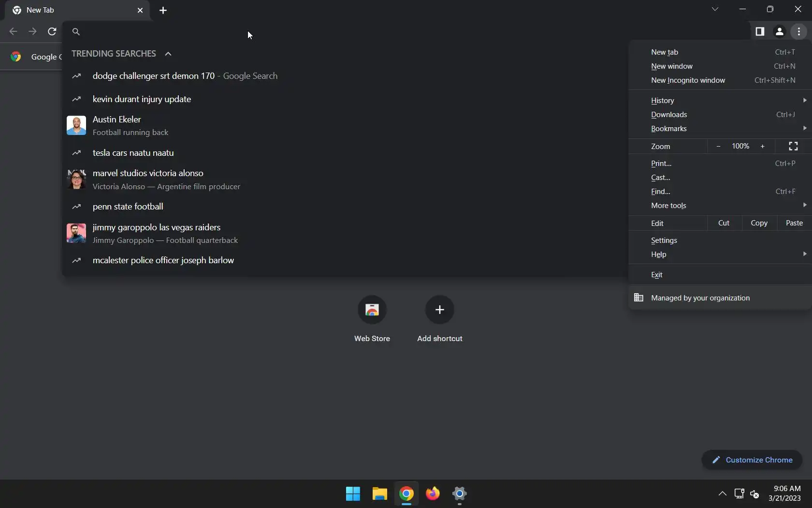Choose Cast... from the menu

pos(720,178)
